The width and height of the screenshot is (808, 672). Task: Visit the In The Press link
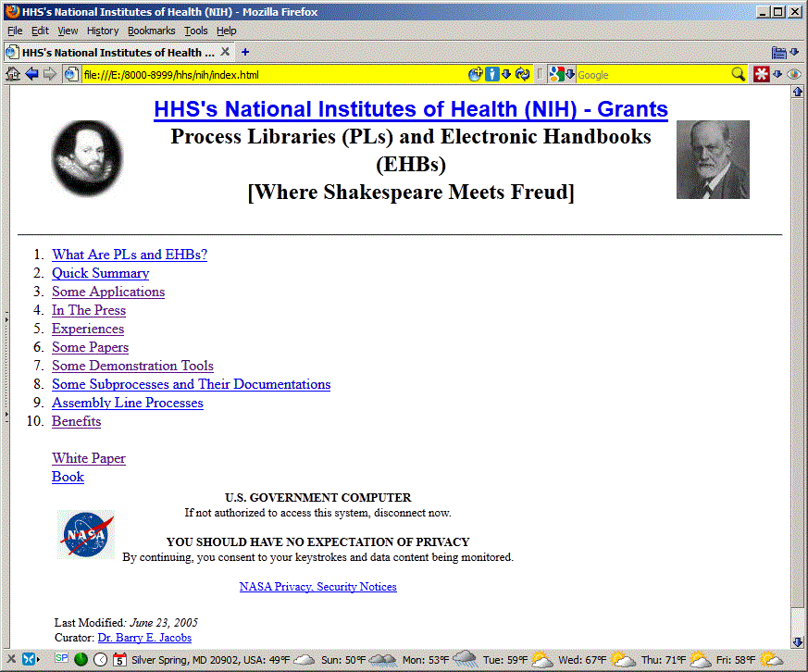(x=89, y=310)
